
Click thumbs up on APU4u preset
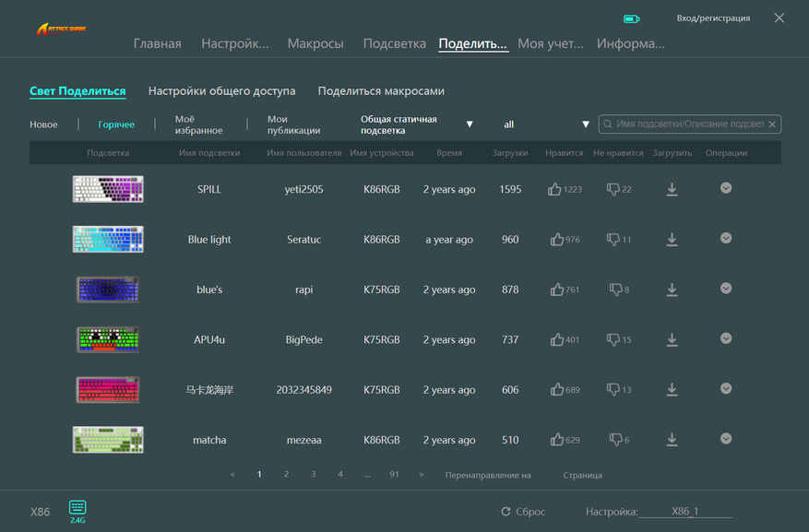[x=556, y=339]
